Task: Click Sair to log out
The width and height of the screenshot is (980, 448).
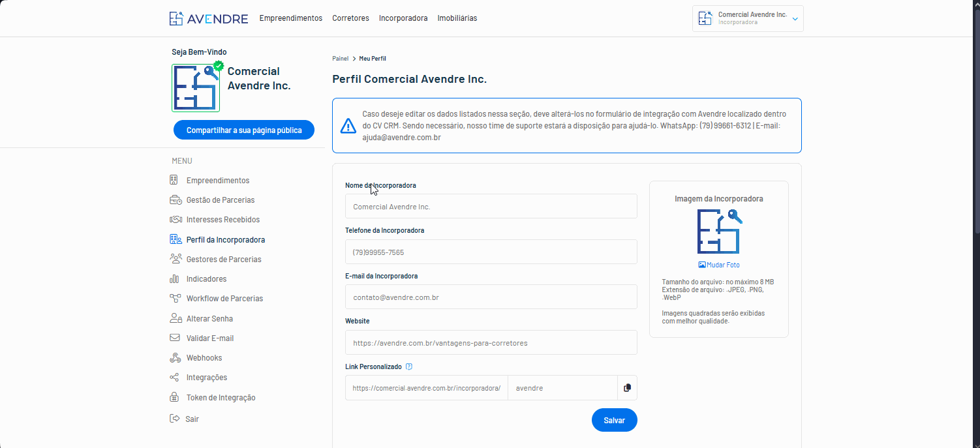Action: point(192,419)
